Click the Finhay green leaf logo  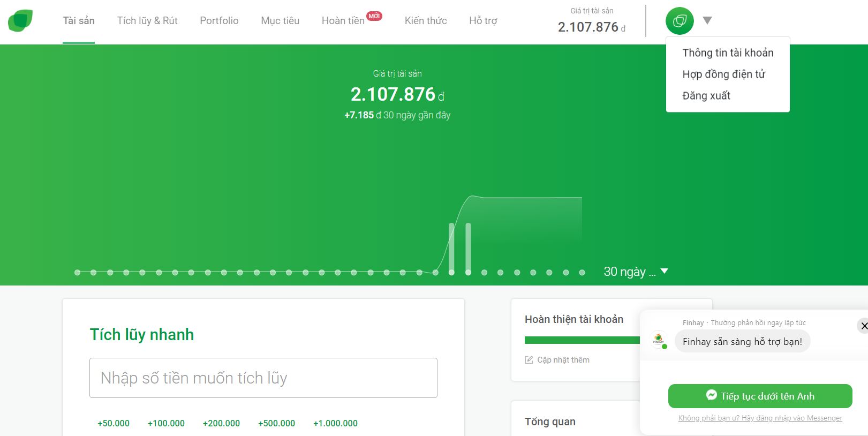[x=20, y=20]
